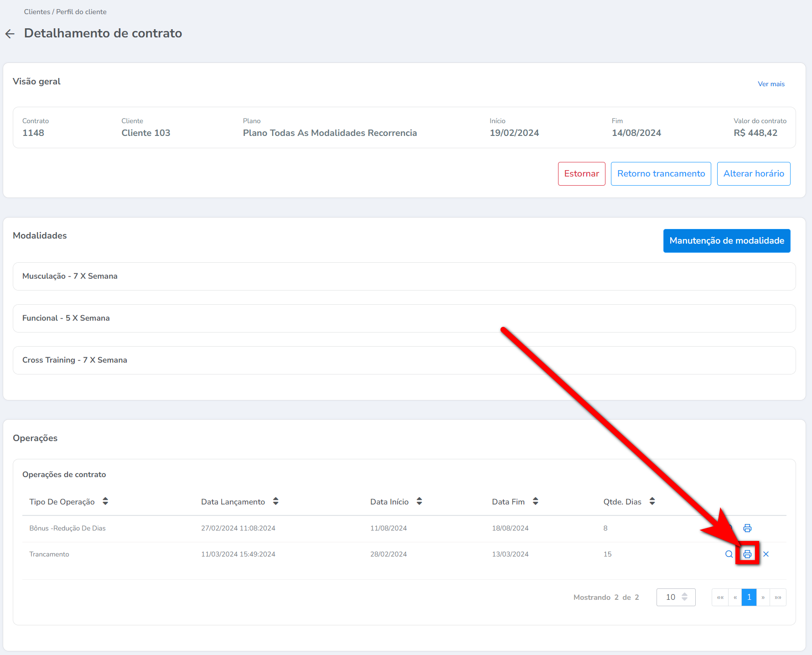
Task: Print the Trancamento operation receipt
Action: tap(747, 554)
